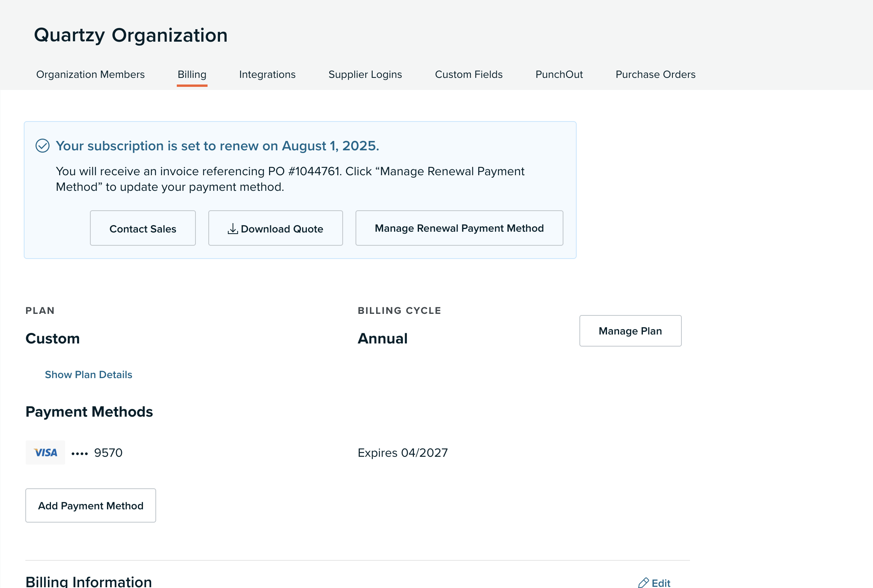This screenshot has width=873, height=588.
Task: Click the Download Quote button
Action: tap(275, 228)
